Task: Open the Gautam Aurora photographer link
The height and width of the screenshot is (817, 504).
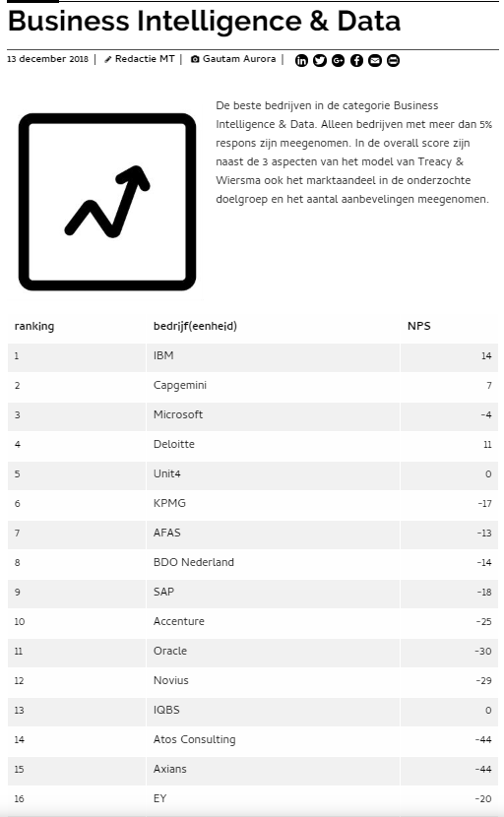Action: point(239,59)
